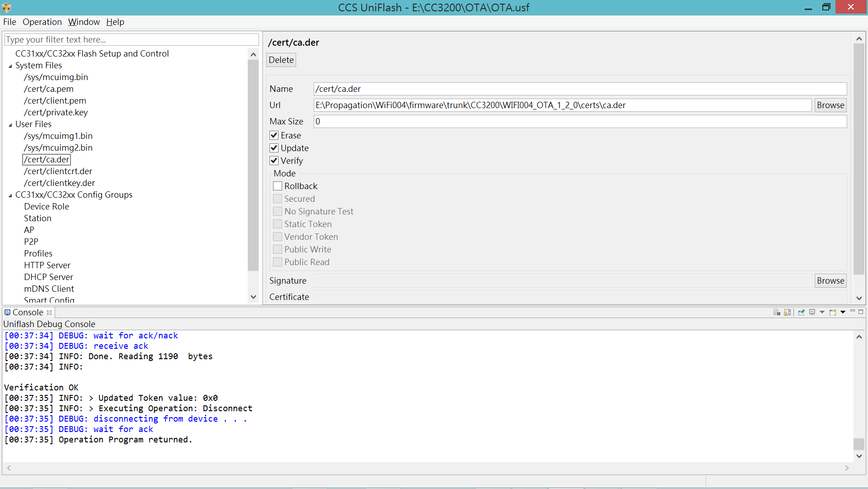Screen dimensions: 868x489
Task: Open the Window menu
Action: point(84,22)
